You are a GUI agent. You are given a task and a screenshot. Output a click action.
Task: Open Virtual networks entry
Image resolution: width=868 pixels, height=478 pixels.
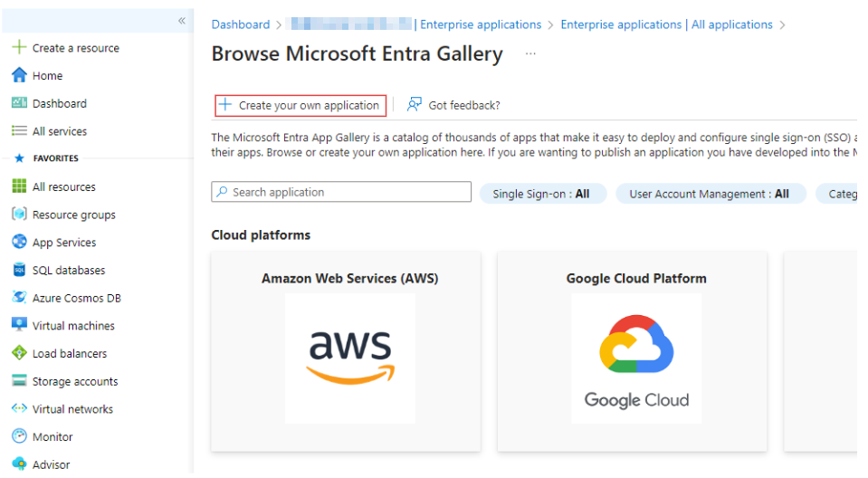[72, 409]
